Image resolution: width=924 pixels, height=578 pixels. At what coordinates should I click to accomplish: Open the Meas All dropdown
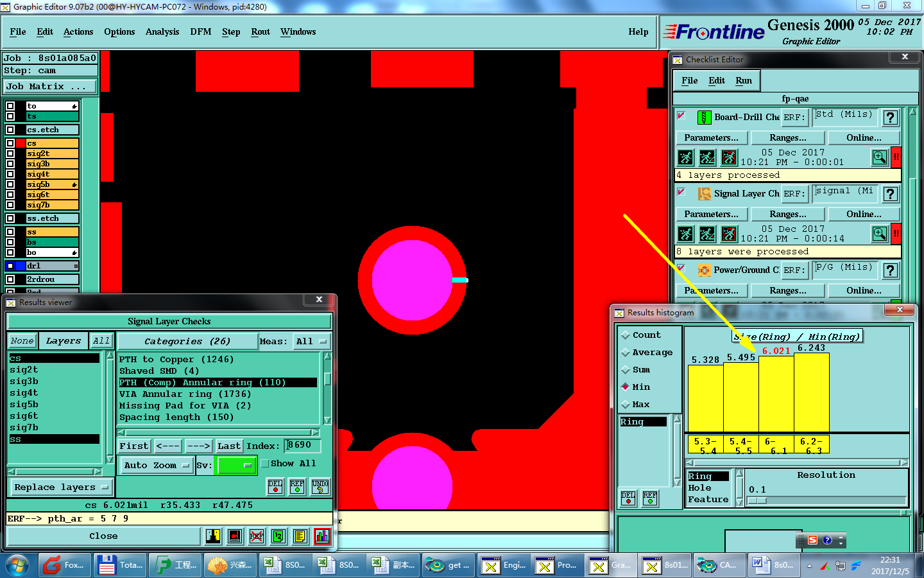[x=311, y=342]
